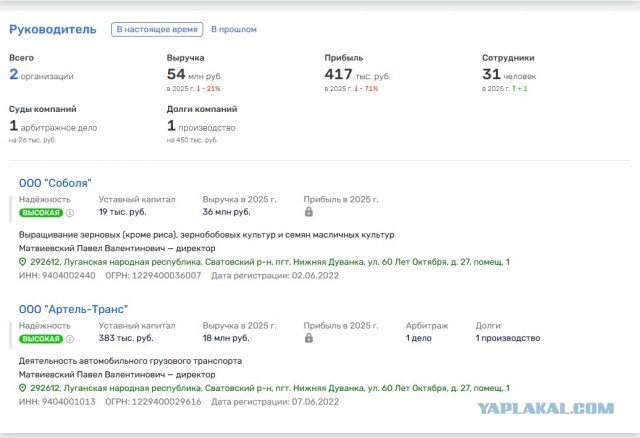Image resolution: width=640 pixels, height=438 pixels.
Task: Select the 'В настоящее время' tab
Action: tap(157, 29)
